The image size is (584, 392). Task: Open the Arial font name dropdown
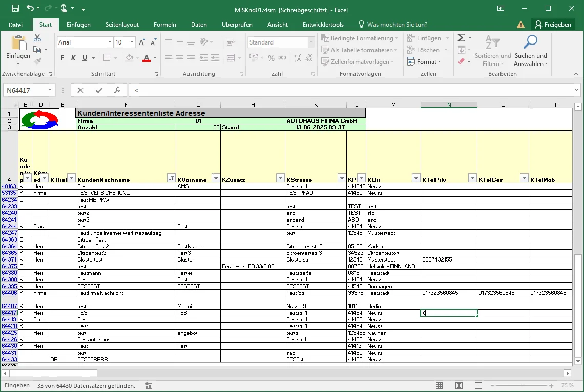(110, 42)
